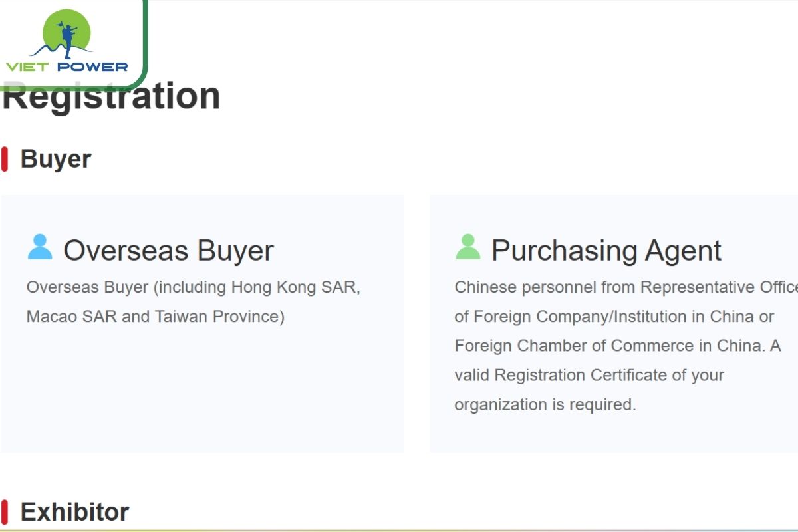Click the Hong Kong SAR description text
The width and height of the screenshot is (798, 532).
pyautogui.click(x=193, y=287)
